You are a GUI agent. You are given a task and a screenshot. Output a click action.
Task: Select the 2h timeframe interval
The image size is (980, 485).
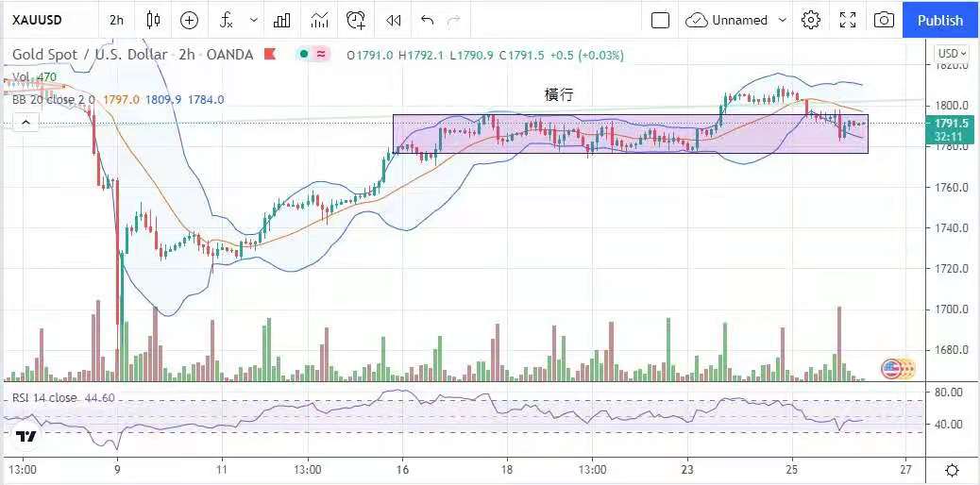pos(116,20)
